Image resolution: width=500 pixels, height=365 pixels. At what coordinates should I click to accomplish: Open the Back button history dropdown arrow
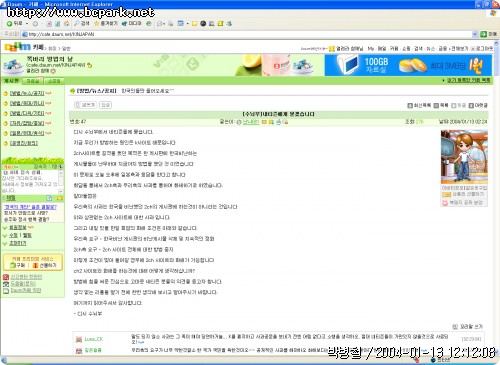point(27,24)
